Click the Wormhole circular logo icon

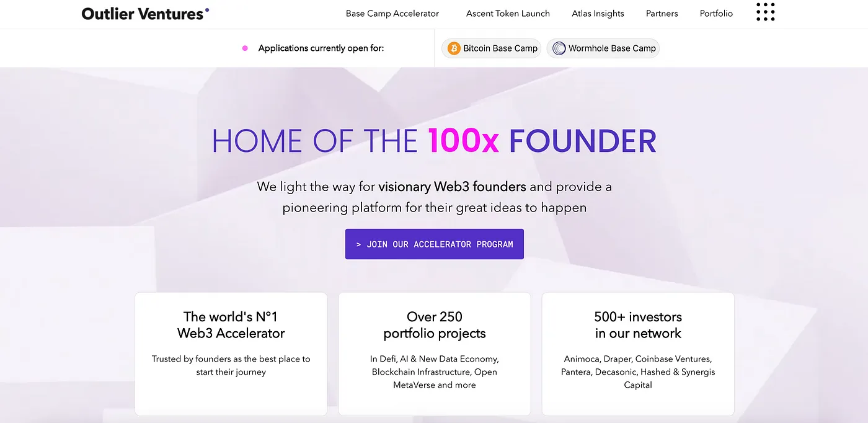(559, 48)
